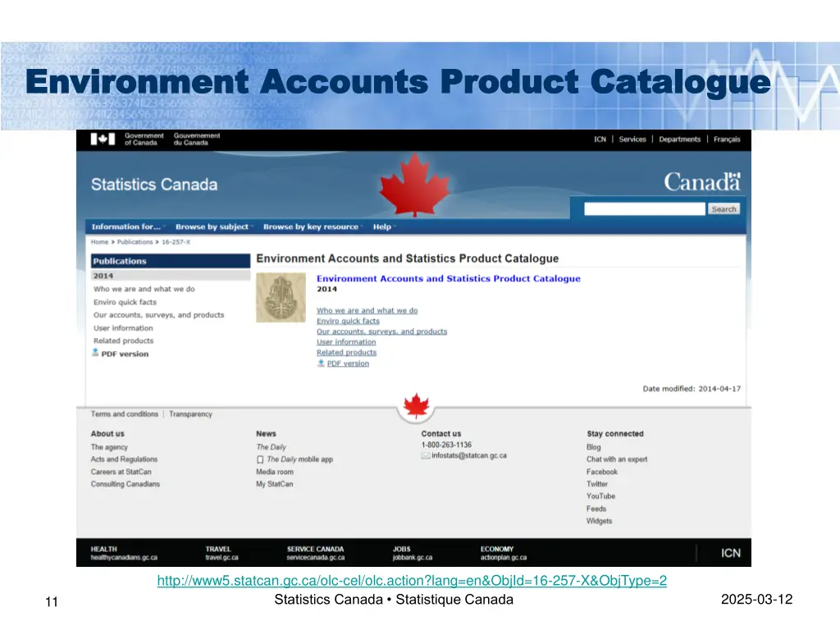This screenshot has height=630, width=840.
Task: Open JOBS jobbank.gc.ca footer link
Action: pyautogui.click(x=412, y=554)
